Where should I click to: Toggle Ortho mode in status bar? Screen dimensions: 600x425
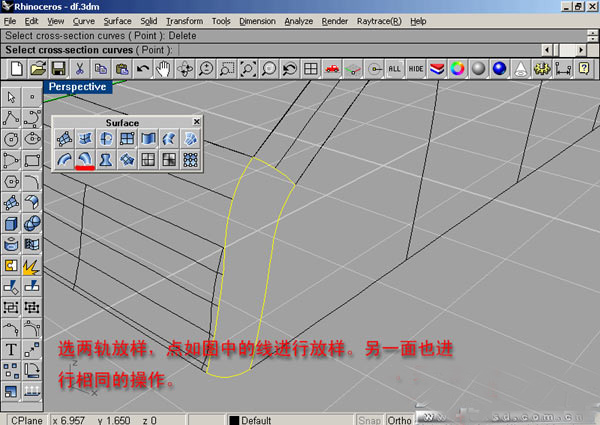tap(400, 420)
